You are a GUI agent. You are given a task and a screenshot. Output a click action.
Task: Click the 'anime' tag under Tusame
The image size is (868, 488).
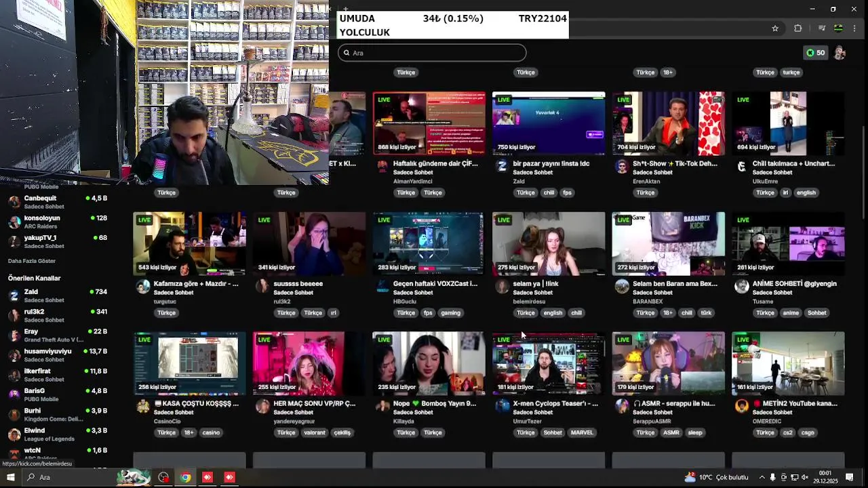[791, 312]
